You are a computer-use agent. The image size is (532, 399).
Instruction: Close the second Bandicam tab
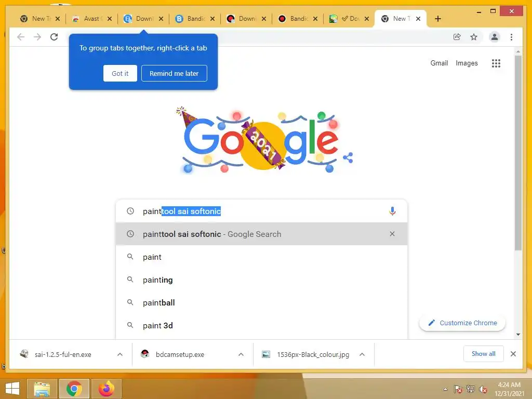(x=315, y=19)
